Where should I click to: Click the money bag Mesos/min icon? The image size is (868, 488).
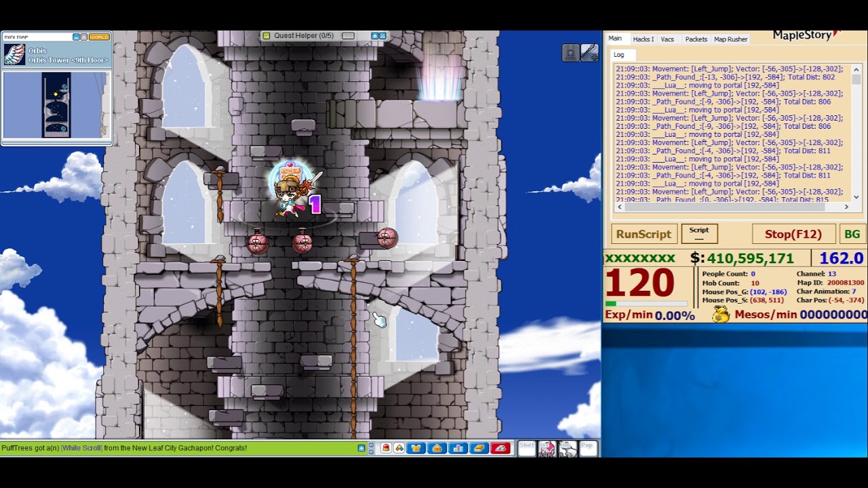pyautogui.click(x=720, y=314)
